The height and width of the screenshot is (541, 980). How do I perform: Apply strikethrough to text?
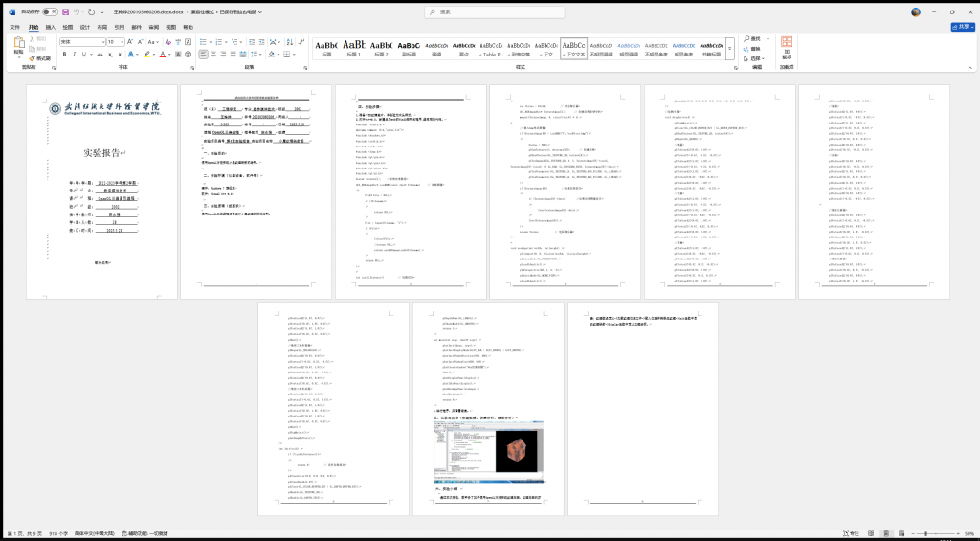[98, 55]
